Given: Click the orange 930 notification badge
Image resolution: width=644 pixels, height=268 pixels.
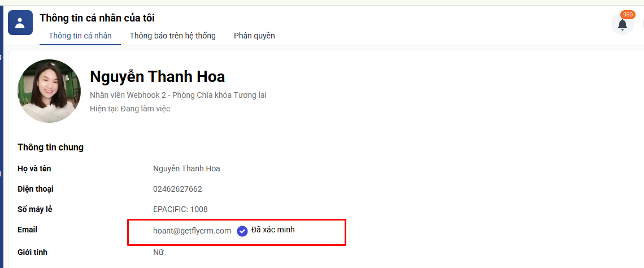Looking at the screenshot, I should (x=628, y=14).
